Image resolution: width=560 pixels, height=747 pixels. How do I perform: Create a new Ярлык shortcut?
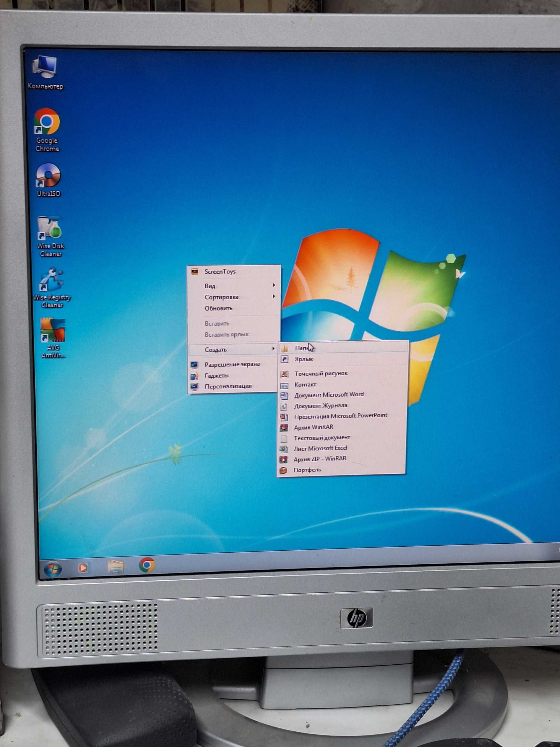[x=343, y=359]
